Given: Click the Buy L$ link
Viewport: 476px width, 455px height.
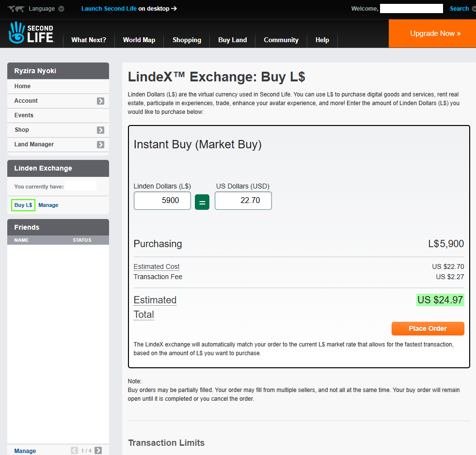Looking at the screenshot, I should 23,205.
